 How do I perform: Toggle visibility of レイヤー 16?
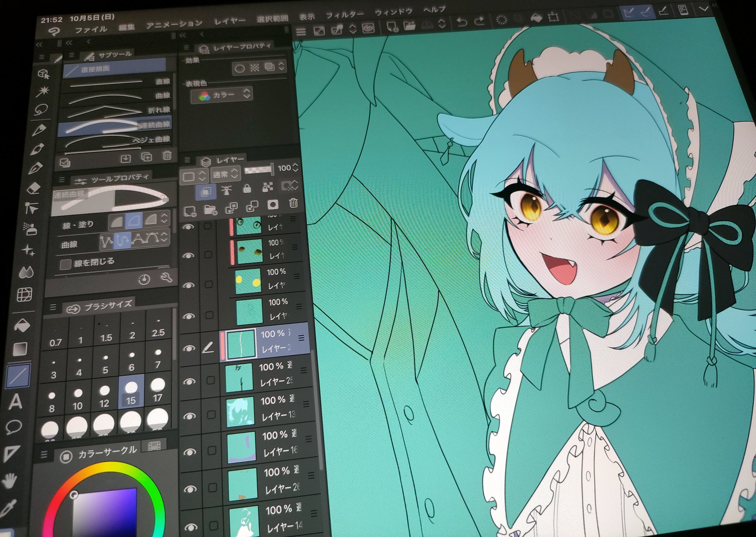190,452
